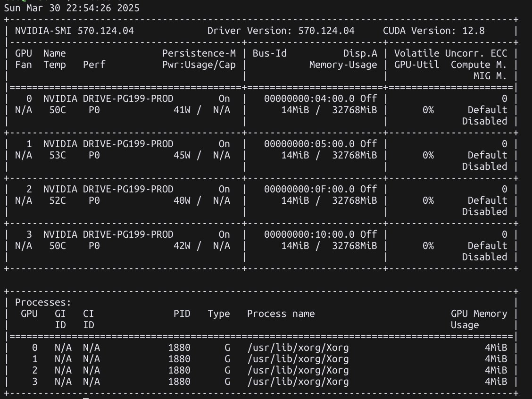Select the 'NVIDIA-SMI 570.124.04' header text
Viewport: 532px width, 399px height.
point(75,31)
